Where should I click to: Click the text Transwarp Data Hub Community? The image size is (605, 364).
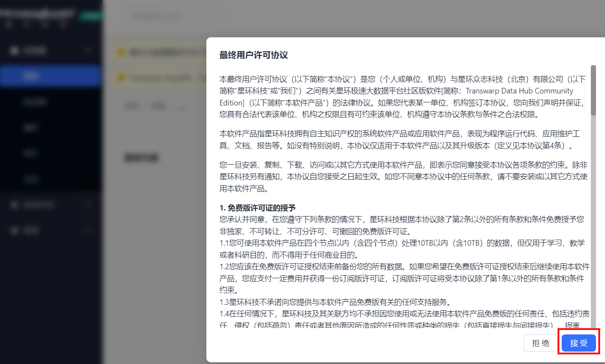[519, 91]
